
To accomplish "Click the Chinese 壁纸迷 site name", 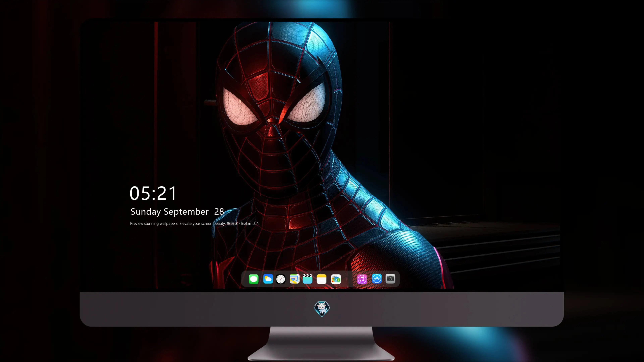I will tap(232, 223).
